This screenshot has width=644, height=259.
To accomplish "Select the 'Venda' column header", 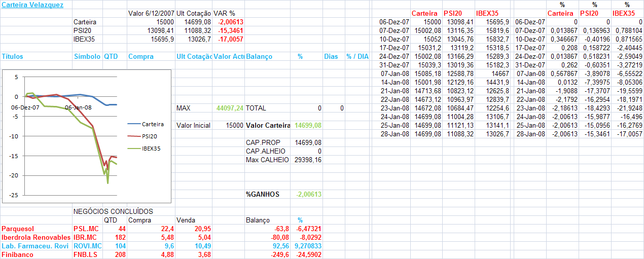I will [185, 220].
